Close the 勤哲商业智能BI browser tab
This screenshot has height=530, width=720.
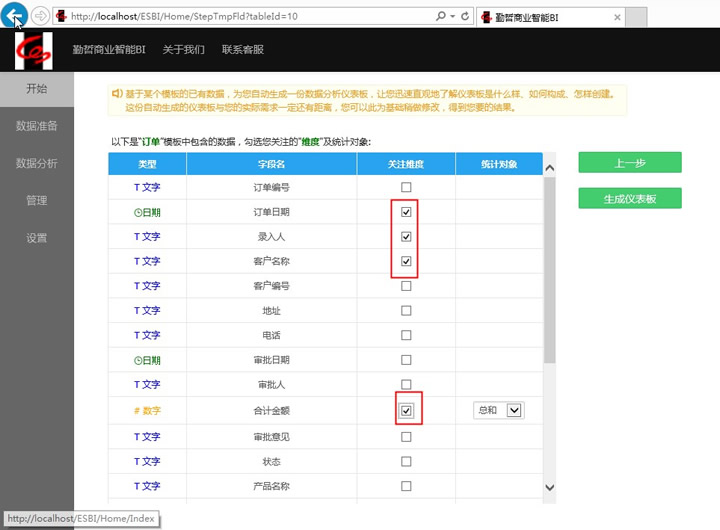(x=617, y=17)
